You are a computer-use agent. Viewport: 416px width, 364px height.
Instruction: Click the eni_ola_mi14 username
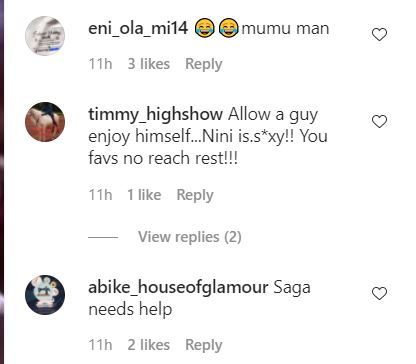pos(138,28)
